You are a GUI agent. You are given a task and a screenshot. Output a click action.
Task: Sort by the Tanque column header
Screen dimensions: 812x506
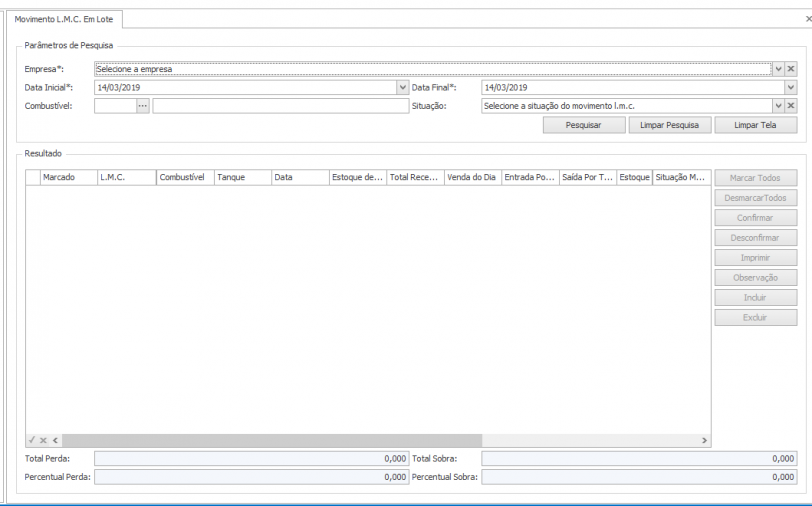(x=243, y=177)
